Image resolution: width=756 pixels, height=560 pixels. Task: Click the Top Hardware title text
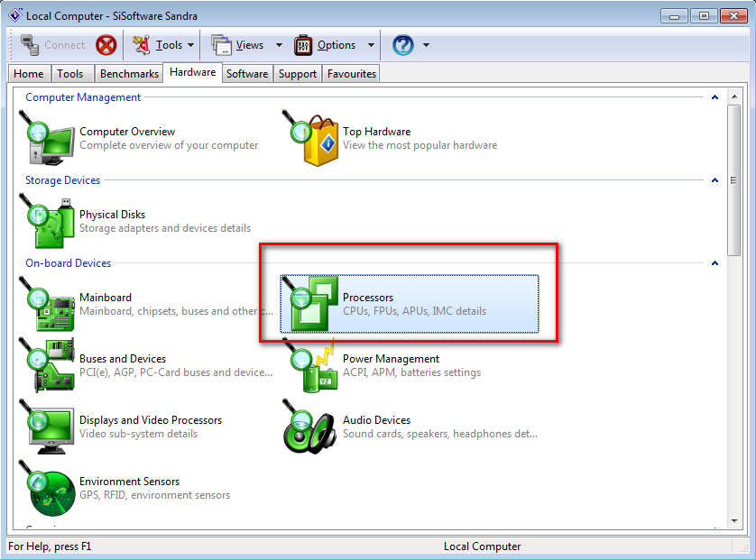[x=376, y=132]
